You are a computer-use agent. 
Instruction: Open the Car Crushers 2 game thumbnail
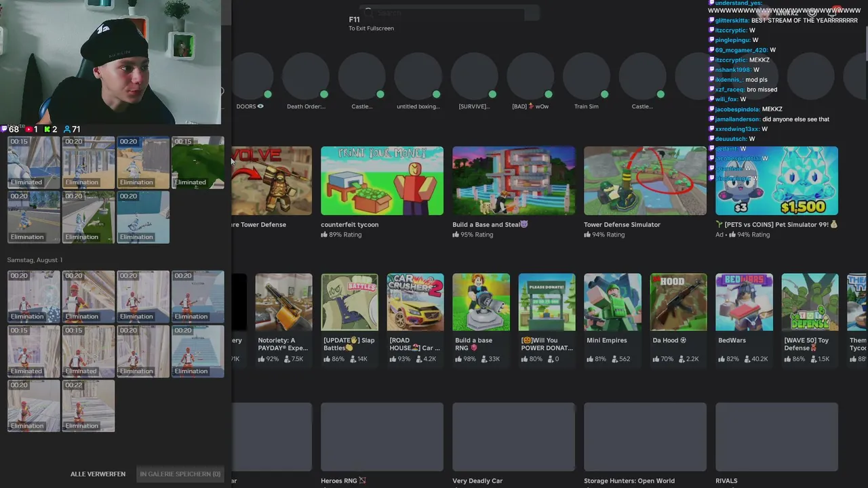415,302
